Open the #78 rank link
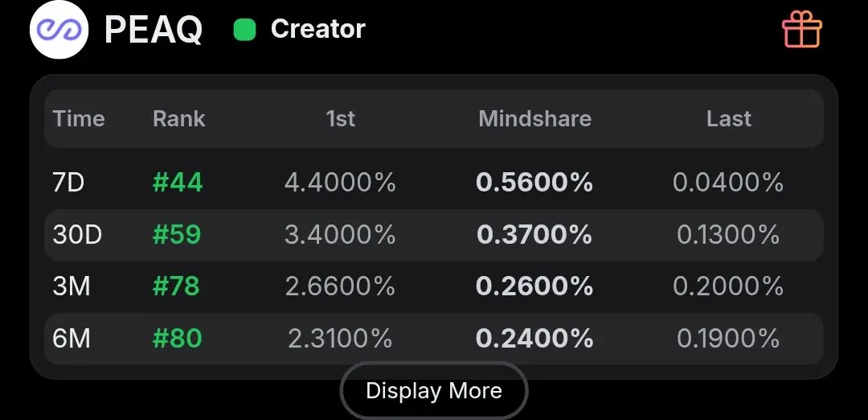The width and height of the screenshot is (868, 420). pos(176,286)
